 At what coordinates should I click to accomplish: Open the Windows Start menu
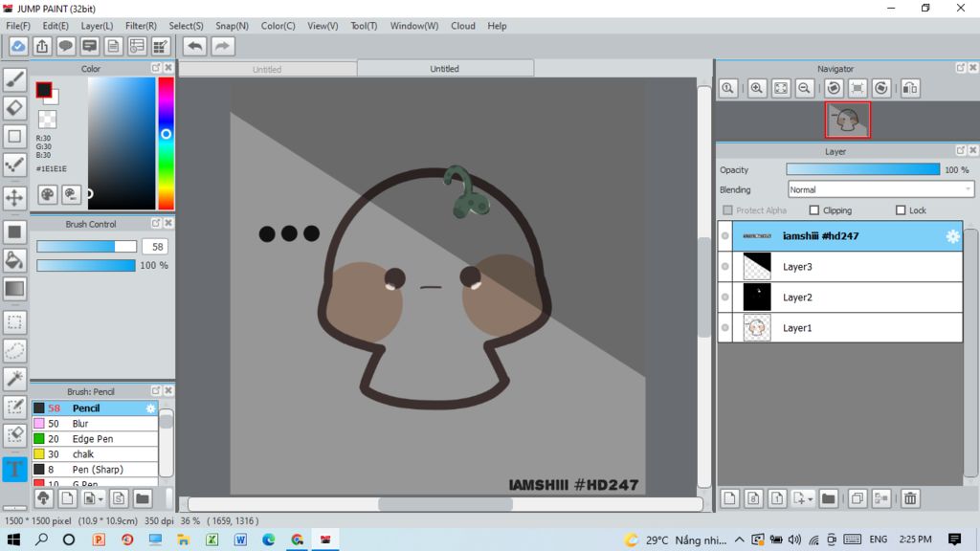click(13, 540)
